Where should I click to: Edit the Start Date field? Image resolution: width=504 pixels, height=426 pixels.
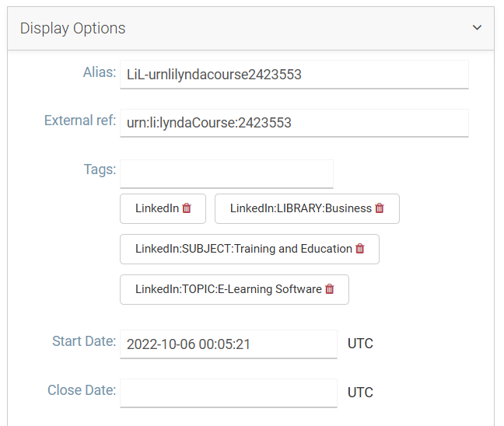click(x=228, y=344)
